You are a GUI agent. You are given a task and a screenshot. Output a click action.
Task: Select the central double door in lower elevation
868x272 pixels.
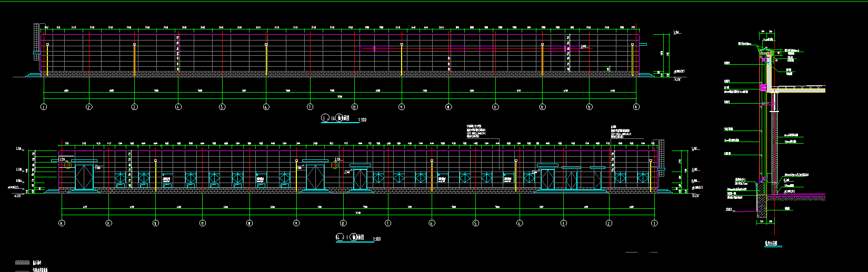tap(315, 177)
